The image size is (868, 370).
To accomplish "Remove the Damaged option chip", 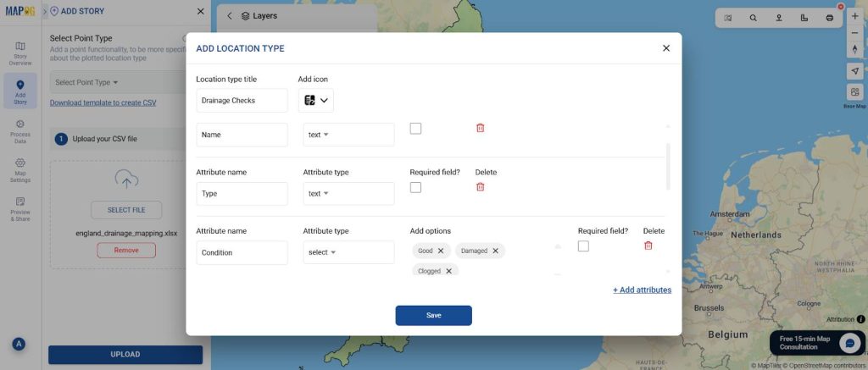I will 495,251.
